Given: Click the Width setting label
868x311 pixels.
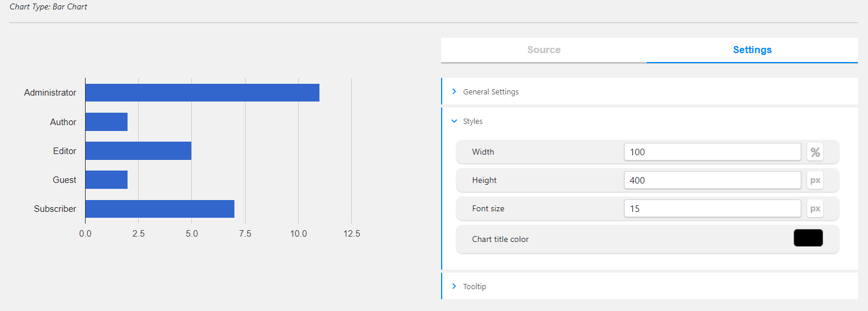Looking at the screenshot, I should click(483, 152).
